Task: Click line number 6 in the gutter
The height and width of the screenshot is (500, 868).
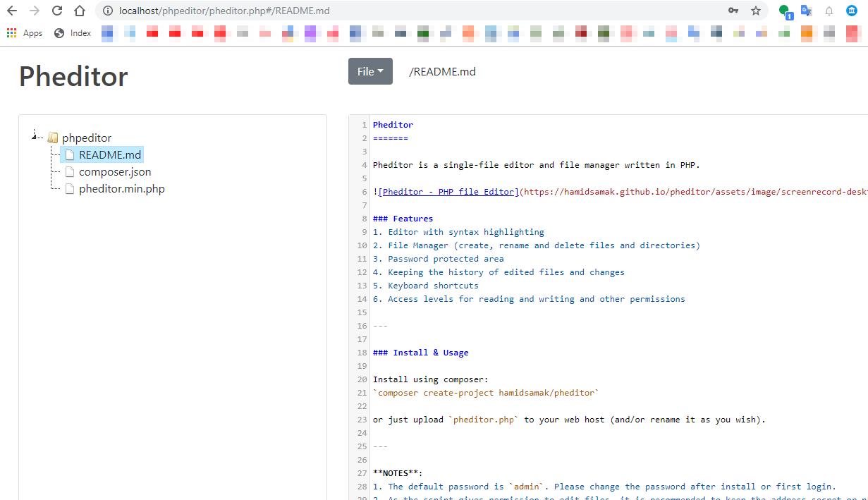Action: point(365,192)
